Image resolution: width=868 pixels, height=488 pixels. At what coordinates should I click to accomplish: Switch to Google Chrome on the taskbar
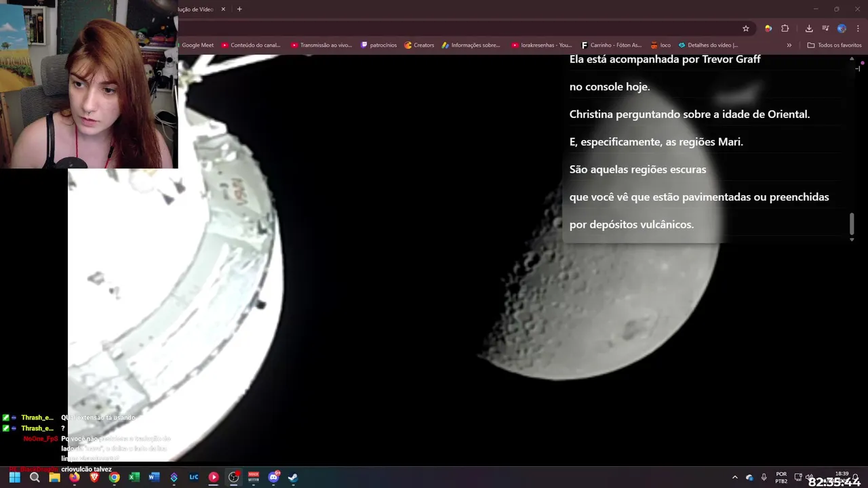115,477
